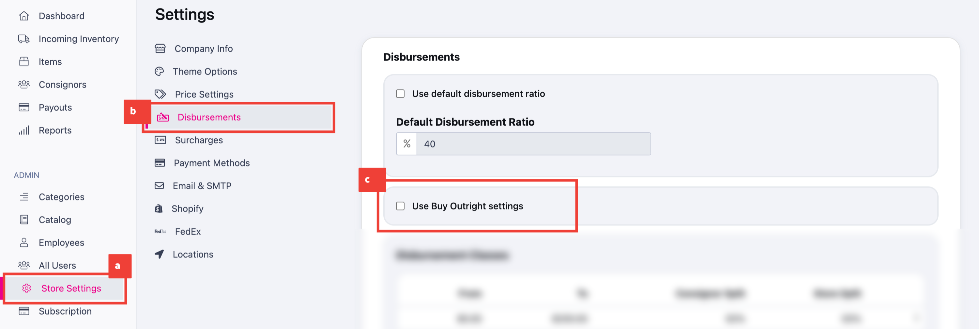This screenshot has width=980, height=329.
Task: Click the Disbursements section heading
Action: (421, 57)
